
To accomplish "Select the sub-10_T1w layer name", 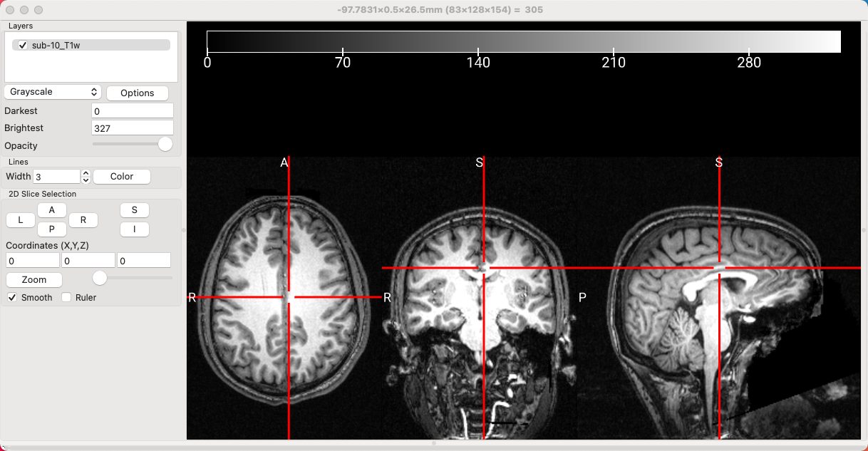I will pos(56,45).
